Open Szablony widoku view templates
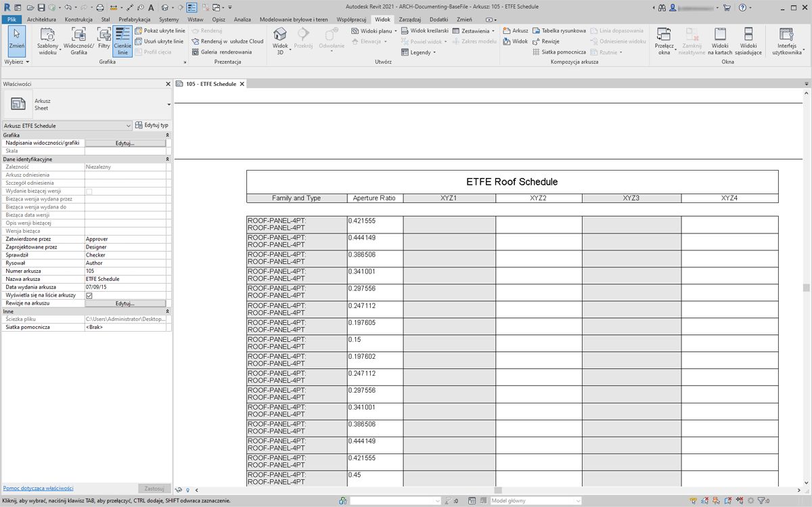The width and height of the screenshot is (812, 507). click(47, 42)
